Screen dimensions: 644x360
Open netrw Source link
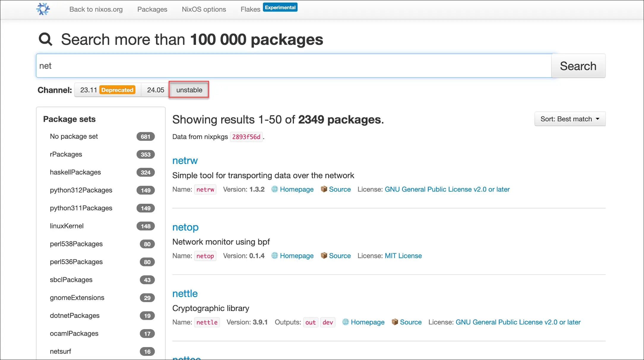[340, 189]
